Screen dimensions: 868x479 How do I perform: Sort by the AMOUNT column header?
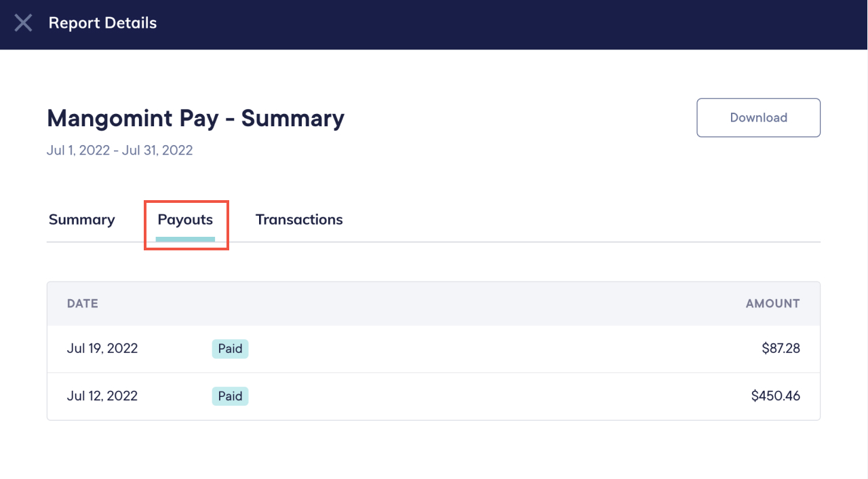pos(772,303)
